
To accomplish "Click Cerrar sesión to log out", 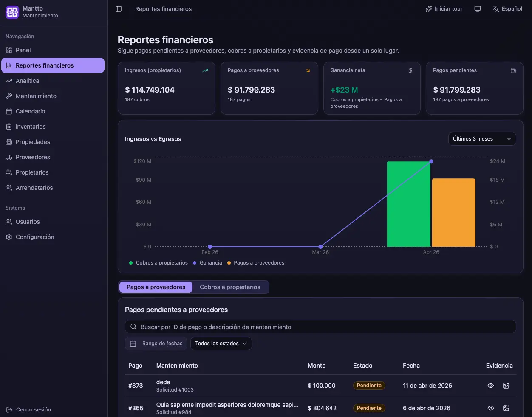I will tap(29, 410).
